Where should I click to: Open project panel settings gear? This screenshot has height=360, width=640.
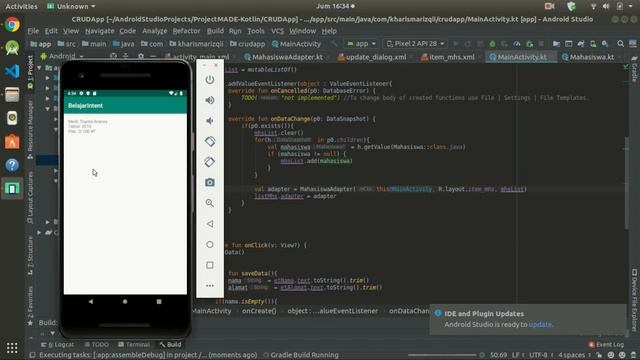[x=141, y=56]
